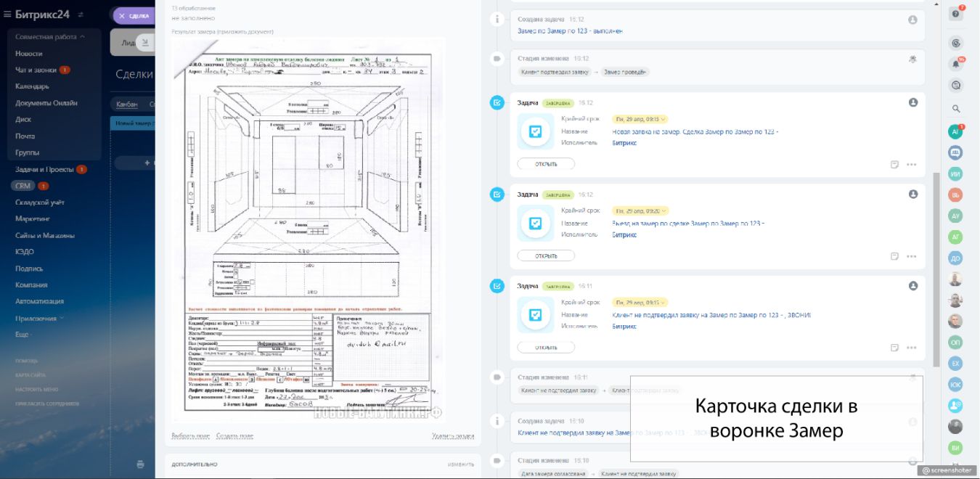Click the help question mark icon
980x479 pixels.
pos(956,14)
